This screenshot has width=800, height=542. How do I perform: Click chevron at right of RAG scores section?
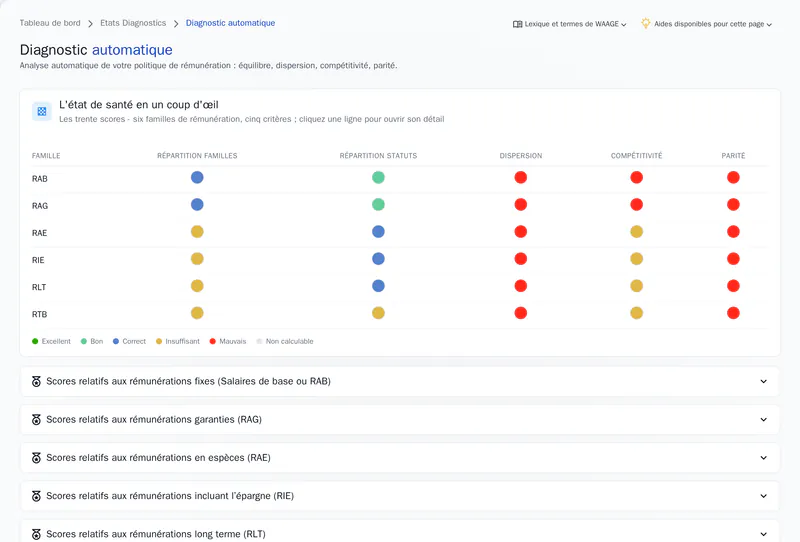coord(763,420)
